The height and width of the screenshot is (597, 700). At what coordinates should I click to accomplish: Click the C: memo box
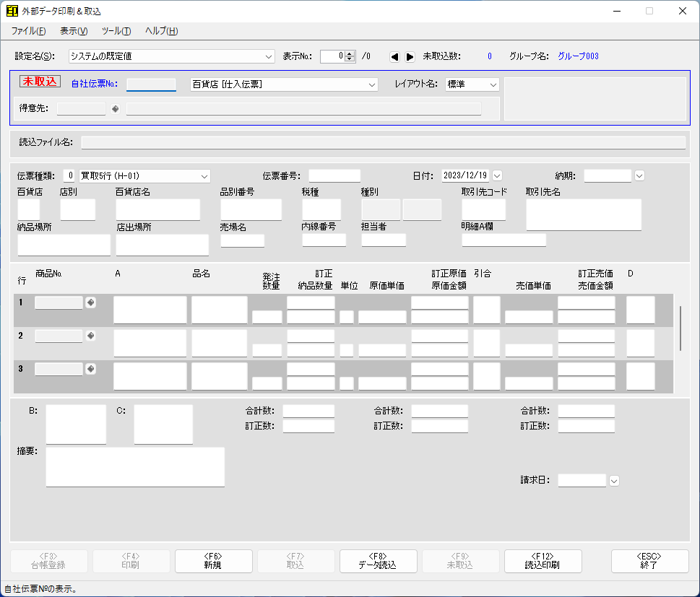tap(163, 424)
